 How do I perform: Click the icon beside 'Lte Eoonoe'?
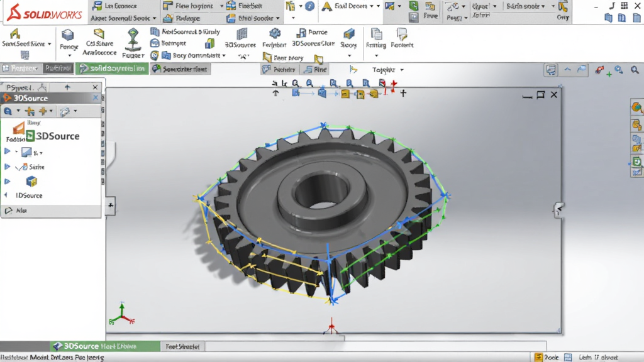tap(97, 6)
